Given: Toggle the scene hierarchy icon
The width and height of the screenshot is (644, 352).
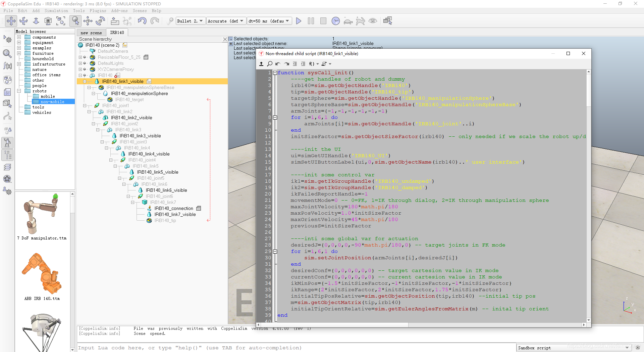Looking at the screenshot, I should coord(7,155).
